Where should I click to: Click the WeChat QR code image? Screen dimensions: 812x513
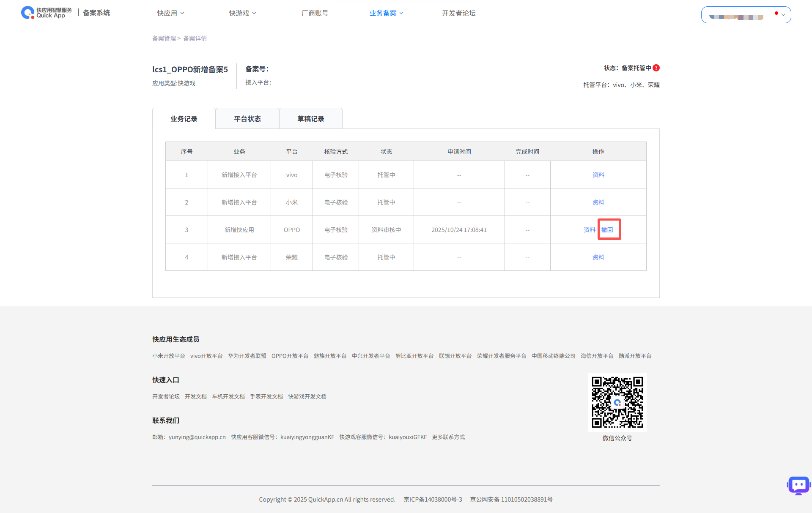[617, 402]
